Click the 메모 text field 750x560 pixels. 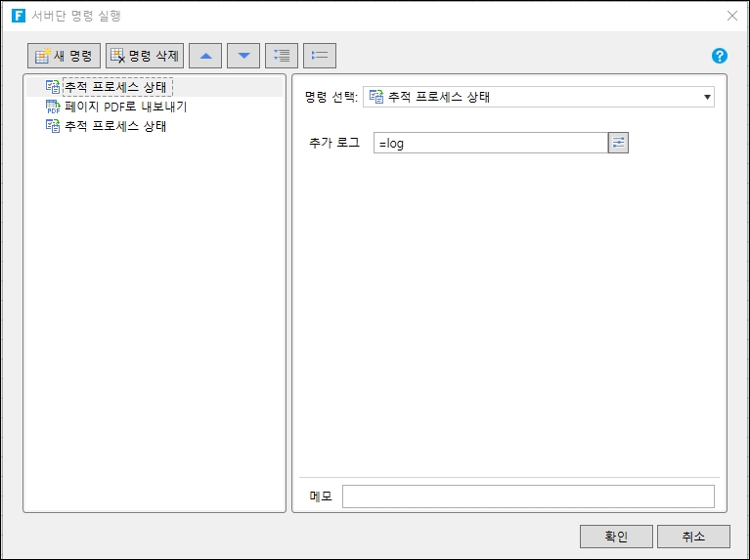point(528,496)
